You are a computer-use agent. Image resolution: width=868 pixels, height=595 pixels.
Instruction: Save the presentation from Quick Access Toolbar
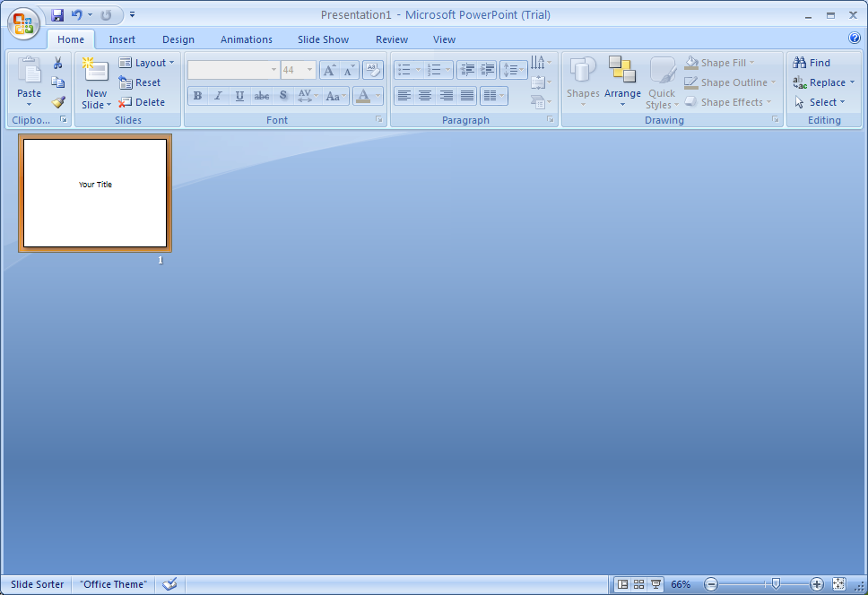click(x=57, y=15)
